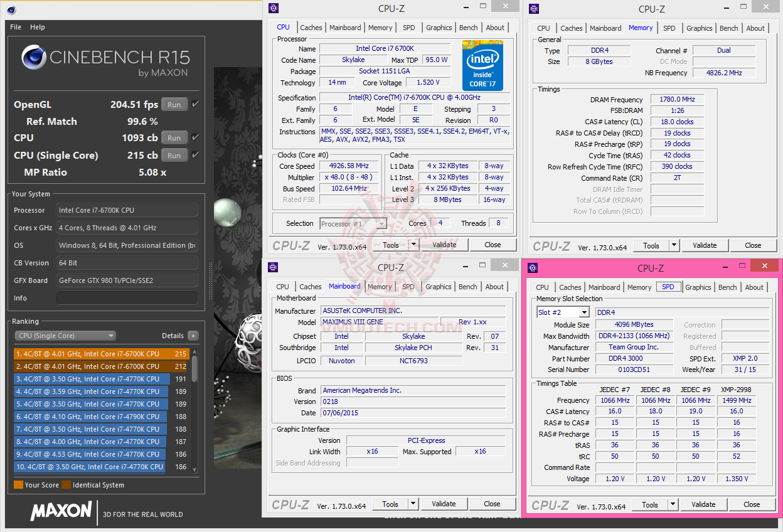The height and width of the screenshot is (532, 783).
Task: Click the Your Score orange legend swatch
Action: 18,485
